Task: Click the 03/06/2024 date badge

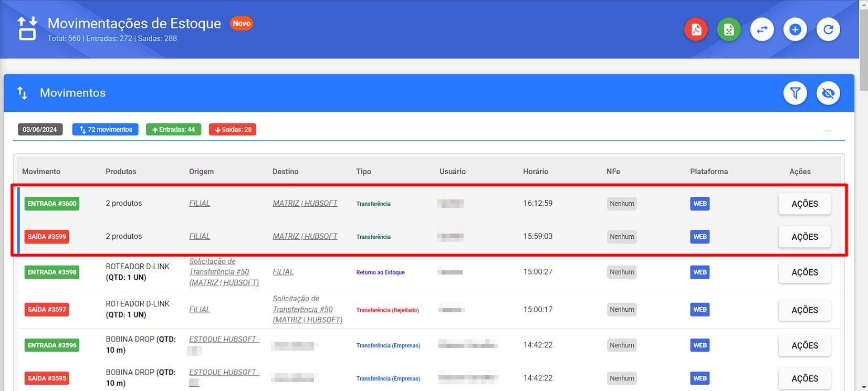Action: (x=40, y=130)
